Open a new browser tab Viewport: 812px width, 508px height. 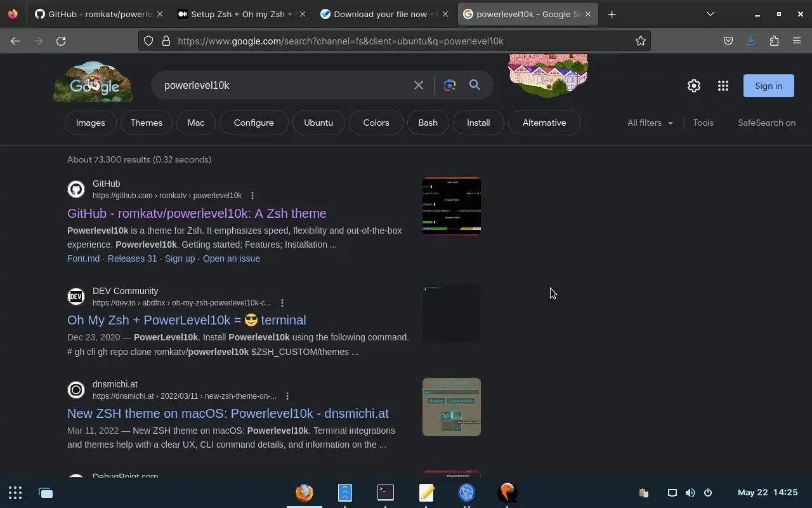coord(612,14)
